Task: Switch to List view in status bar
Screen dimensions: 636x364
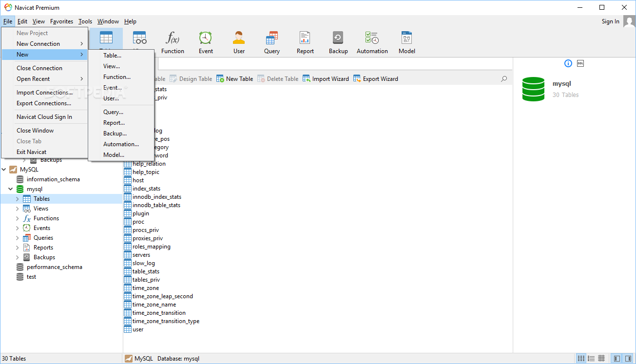Action: [x=581, y=358]
